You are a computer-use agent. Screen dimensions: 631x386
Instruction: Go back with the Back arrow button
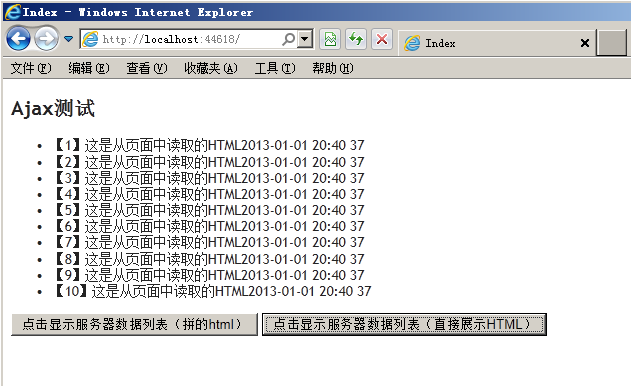[18, 39]
